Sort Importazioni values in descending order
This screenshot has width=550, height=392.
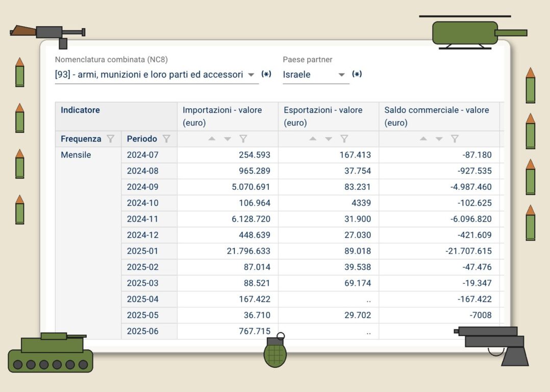pyautogui.click(x=228, y=139)
